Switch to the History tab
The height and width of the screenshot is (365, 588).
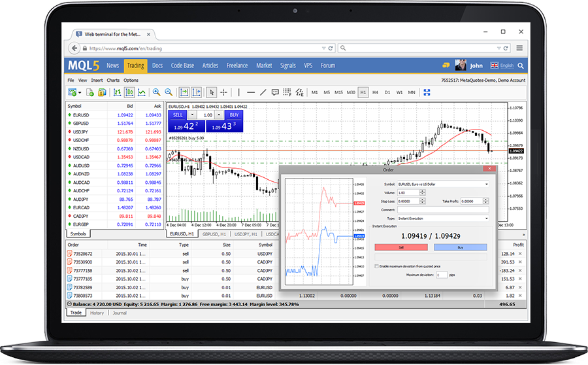click(97, 313)
